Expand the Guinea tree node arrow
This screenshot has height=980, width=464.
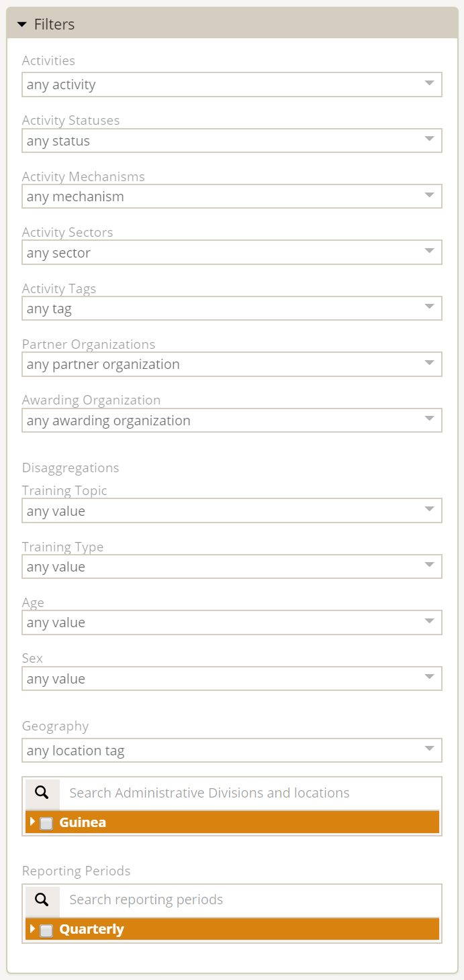click(32, 822)
